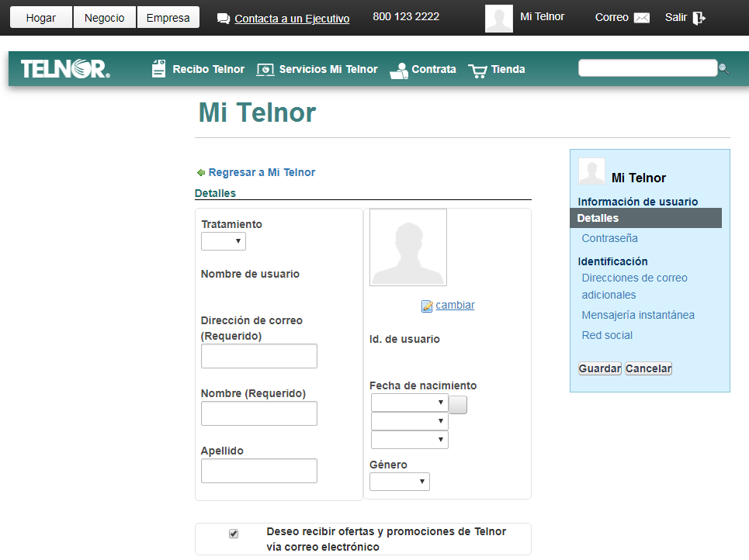749x560 pixels.
Task: Open the Mensajería instantánea link
Action: 638,315
